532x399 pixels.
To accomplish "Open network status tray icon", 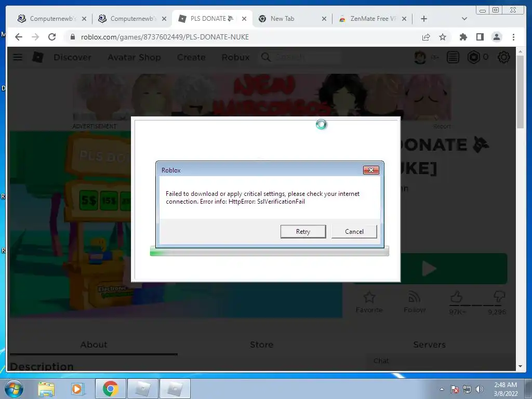I will pos(467,389).
